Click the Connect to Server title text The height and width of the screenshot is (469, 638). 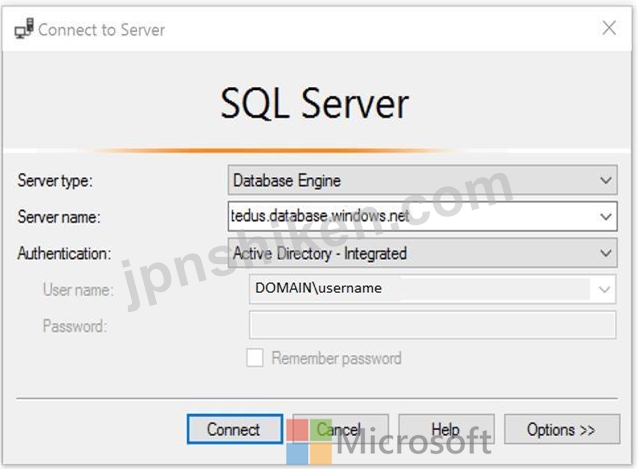(102, 30)
